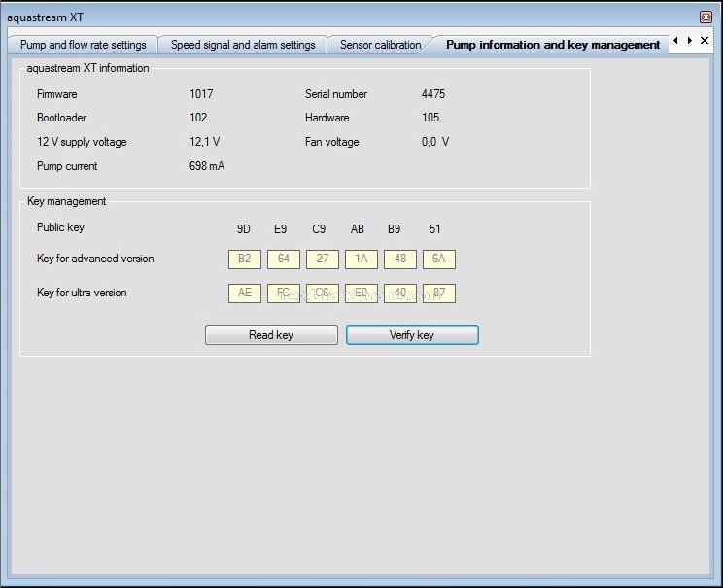Screen dimensions: 723x588
Task: Click public key byte C9
Action: coord(319,229)
